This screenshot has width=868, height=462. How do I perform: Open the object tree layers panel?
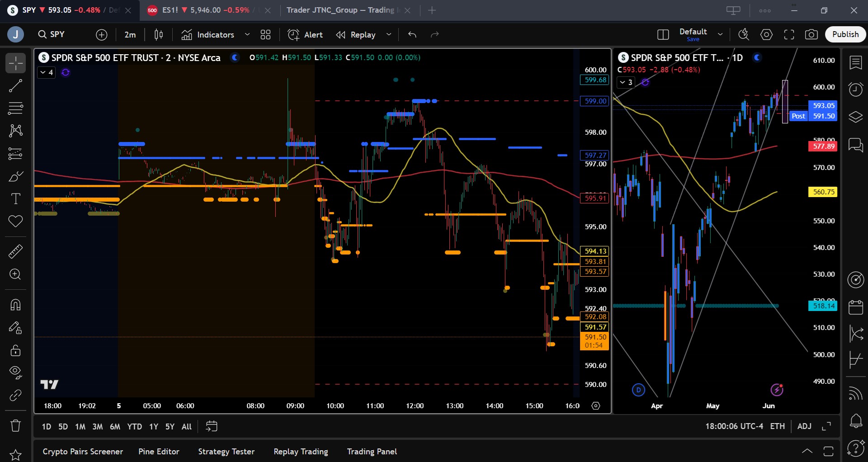856,117
